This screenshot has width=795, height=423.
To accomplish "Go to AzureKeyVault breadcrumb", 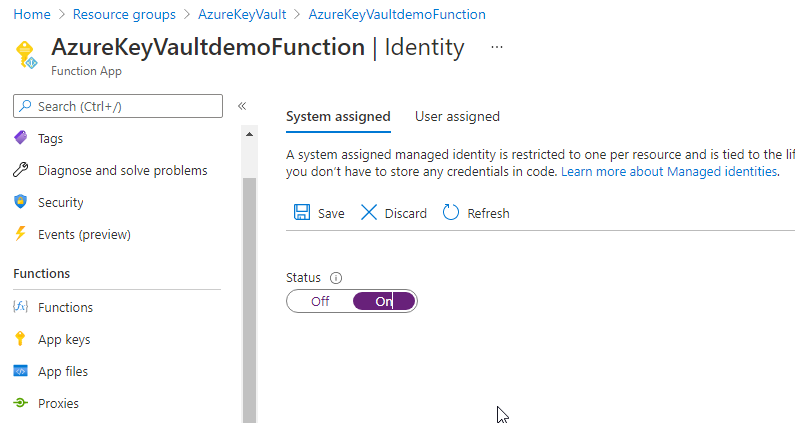I will pos(242,14).
